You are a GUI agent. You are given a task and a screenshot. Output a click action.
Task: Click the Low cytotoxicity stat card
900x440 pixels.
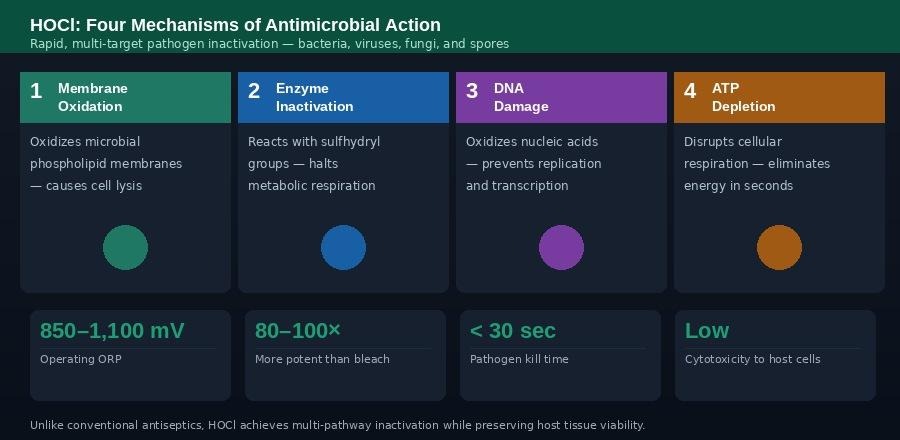(x=775, y=355)
